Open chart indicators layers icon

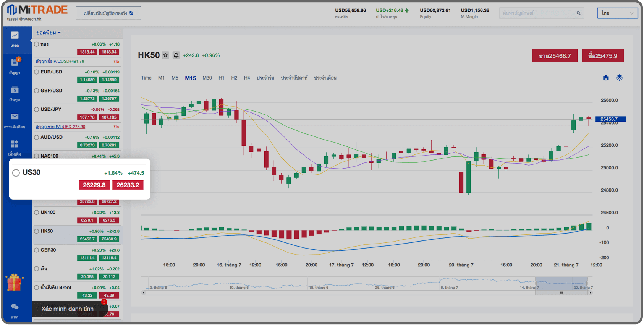click(620, 78)
